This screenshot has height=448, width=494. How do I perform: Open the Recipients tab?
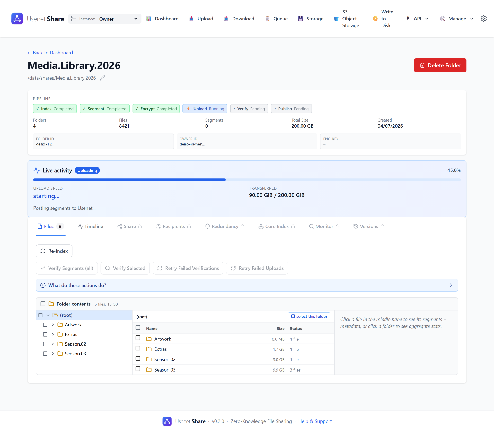click(x=173, y=226)
